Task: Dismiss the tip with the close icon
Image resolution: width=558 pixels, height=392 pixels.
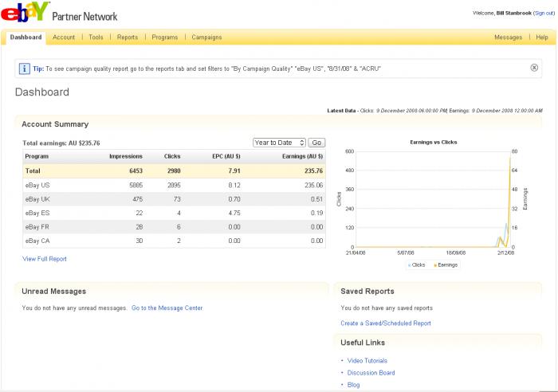Action: 534,68
